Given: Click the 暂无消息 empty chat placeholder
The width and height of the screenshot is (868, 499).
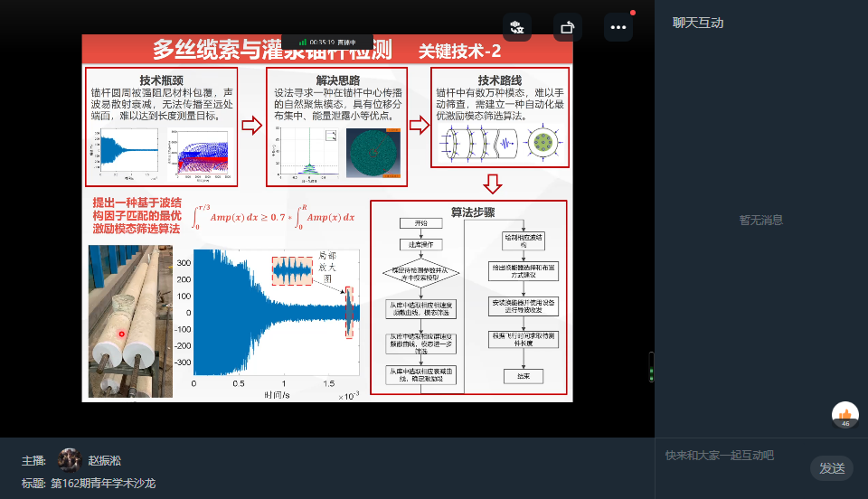Looking at the screenshot, I should point(760,220).
